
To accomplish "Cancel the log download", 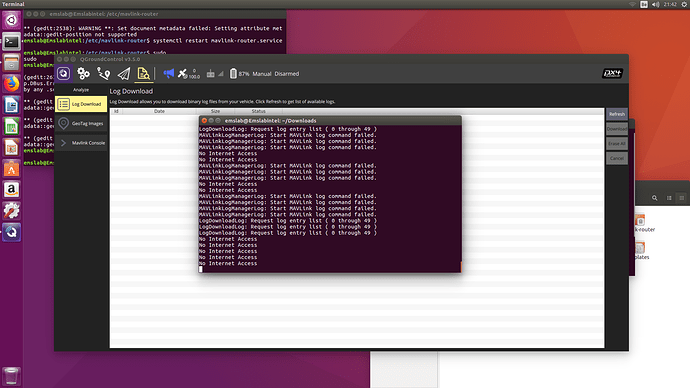I will [x=617, y=158].
